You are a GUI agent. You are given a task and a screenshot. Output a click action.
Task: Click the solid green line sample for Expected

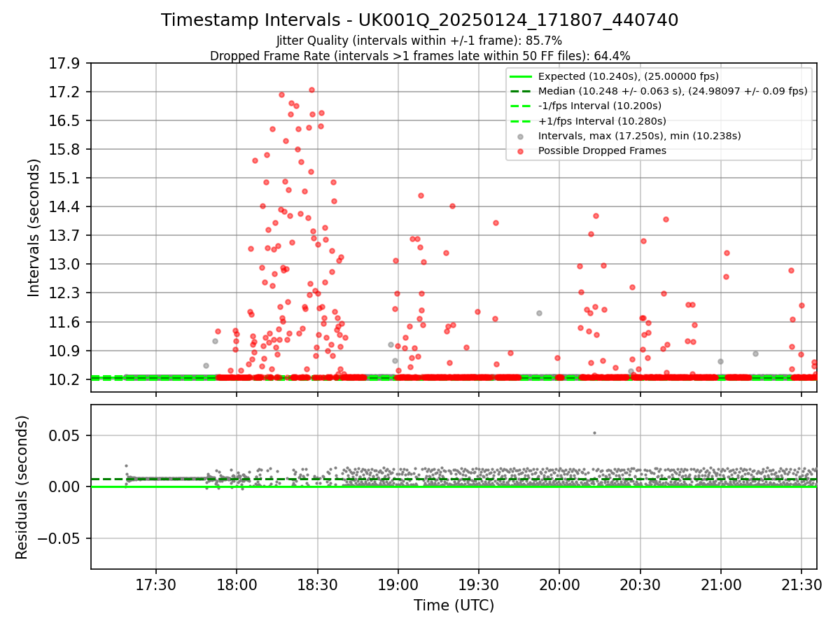coord(520,76)
